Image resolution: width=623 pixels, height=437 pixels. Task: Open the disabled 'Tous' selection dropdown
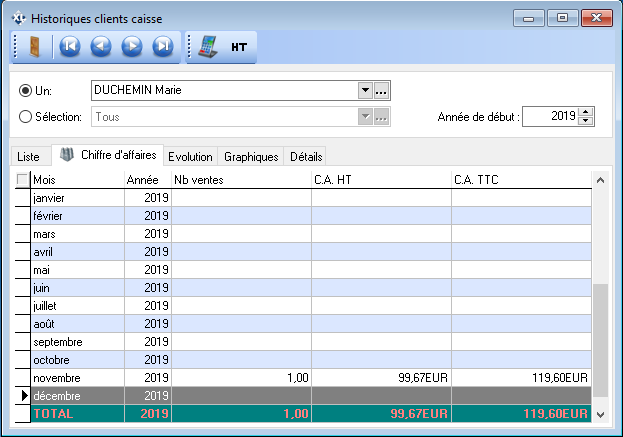365,117
